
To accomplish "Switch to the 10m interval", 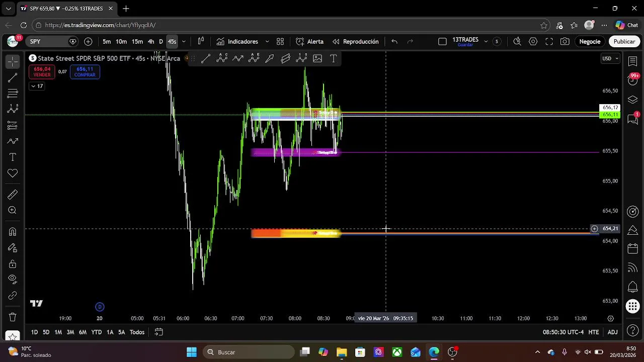I will (121, 42).
